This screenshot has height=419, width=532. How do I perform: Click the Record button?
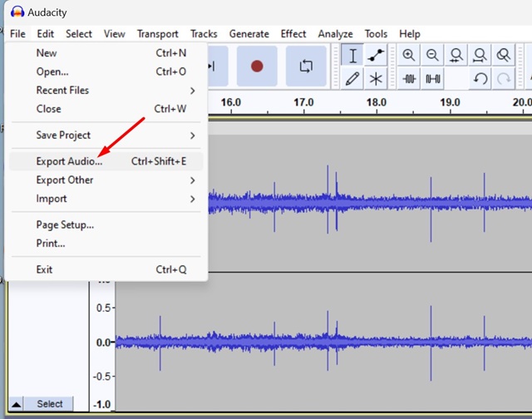click(x=257, y=67)
